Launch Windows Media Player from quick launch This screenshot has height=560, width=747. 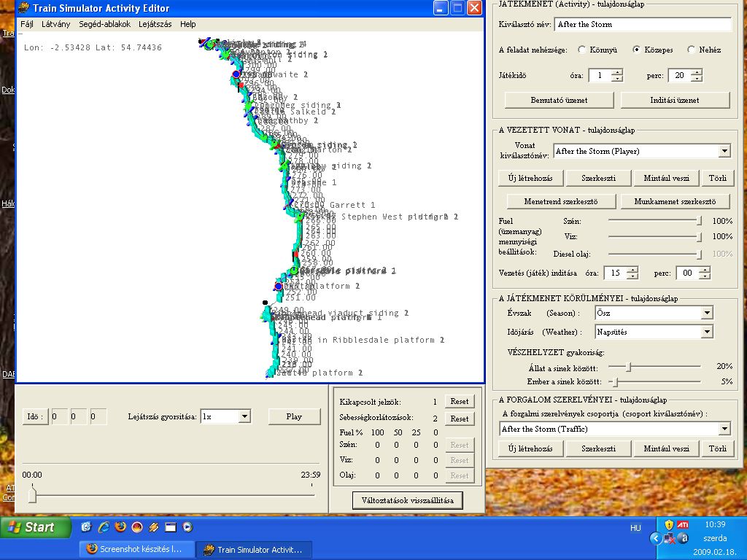(187, 526)
